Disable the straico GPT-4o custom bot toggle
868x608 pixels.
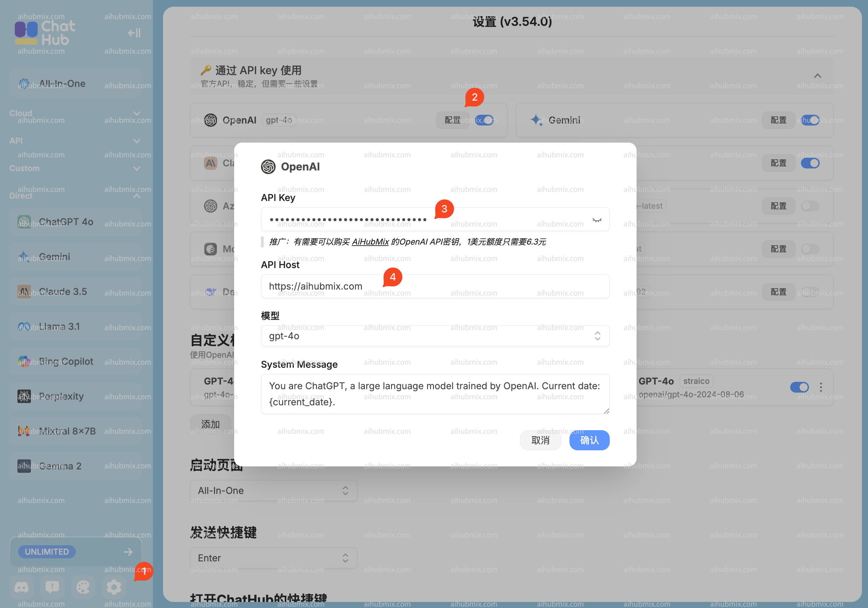point(799,387)
